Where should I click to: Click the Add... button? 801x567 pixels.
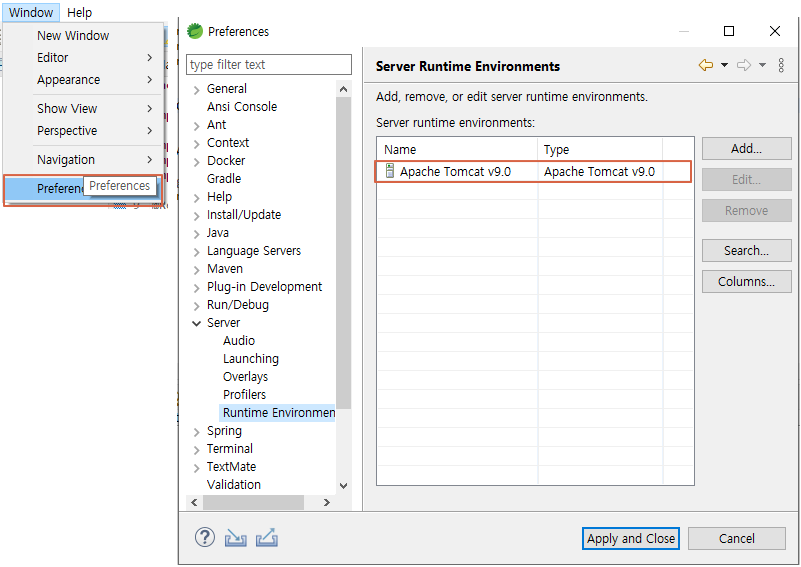746,149
